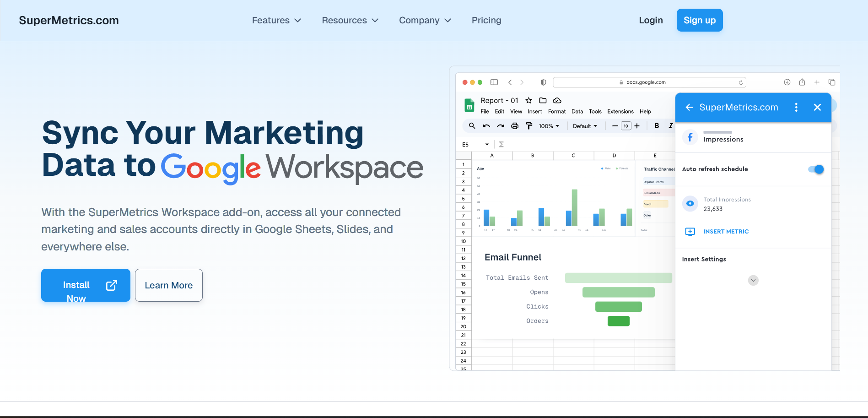Click the privacy shield icon

click(543, 82)
